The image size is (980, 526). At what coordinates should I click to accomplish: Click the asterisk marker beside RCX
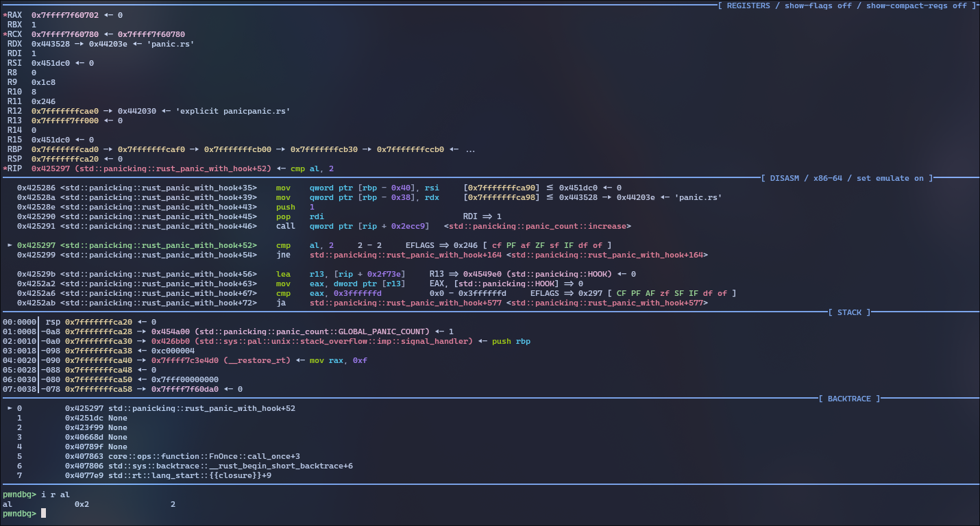(5, 34)
